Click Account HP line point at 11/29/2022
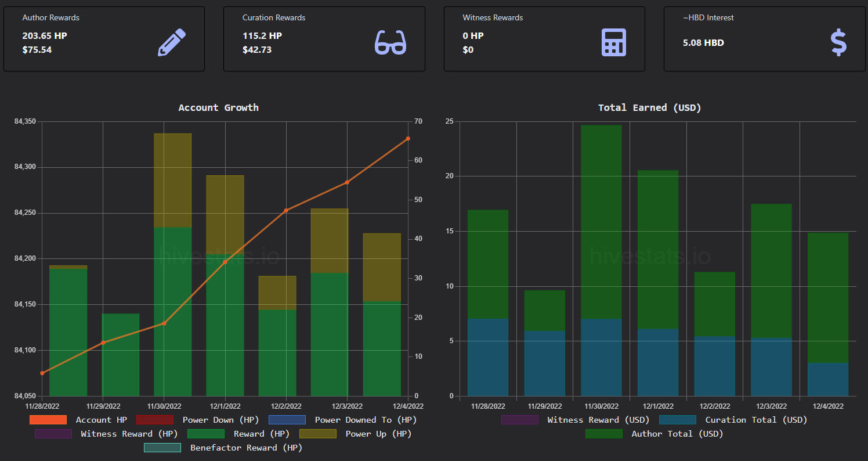The image size is (868, 461). pyautogui.click(x=103, y=343)
